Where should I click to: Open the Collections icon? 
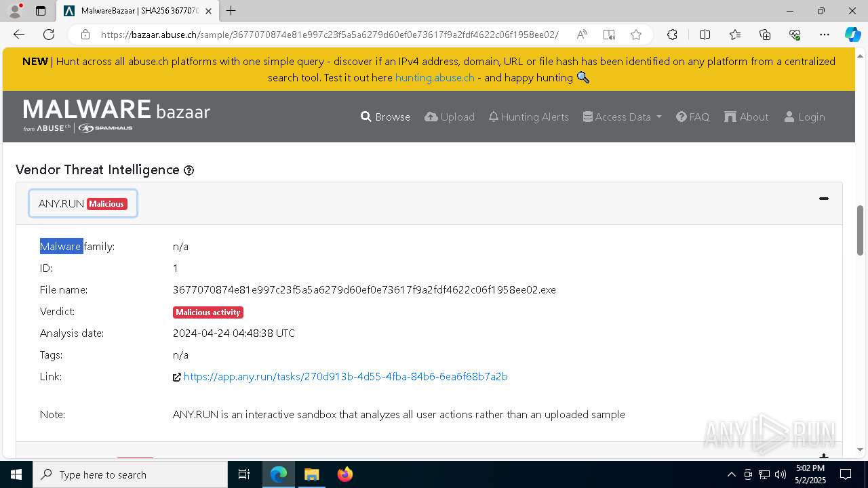point(765,35)
